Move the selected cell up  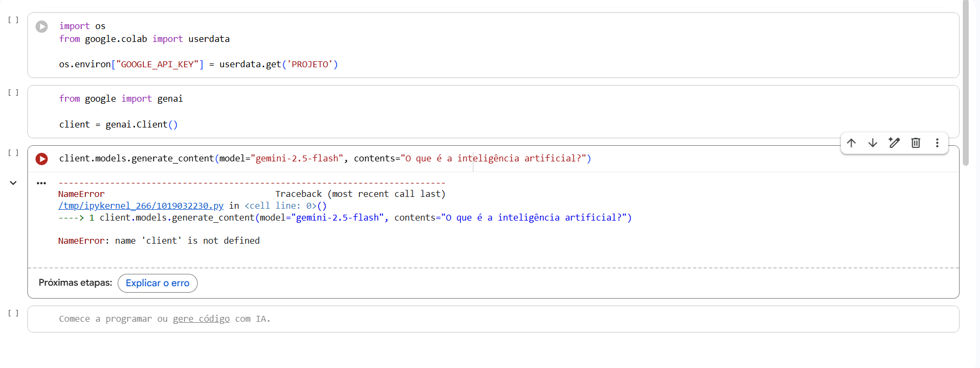pyautogui.click(x=851, y=143)
